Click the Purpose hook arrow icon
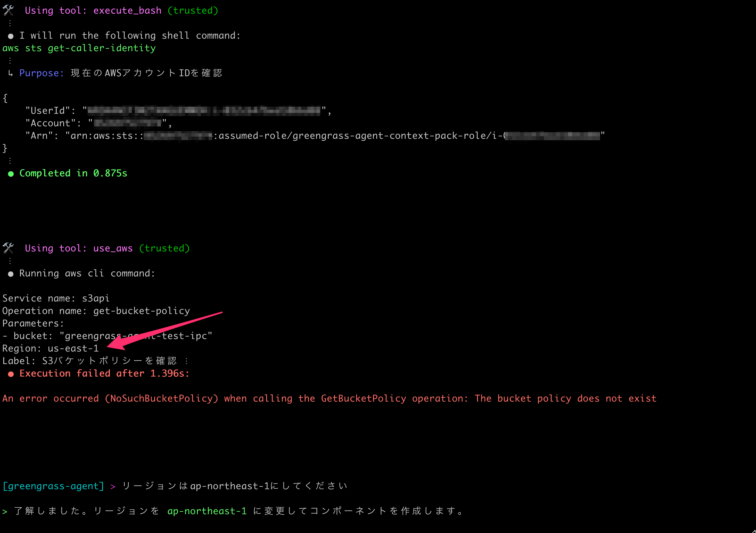This screenshot has width=756, height=533. coord(11,73)
